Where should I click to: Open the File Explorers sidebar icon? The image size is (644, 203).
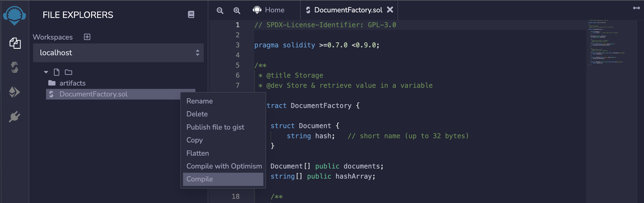pyautogui.click(x=15, y=43)
